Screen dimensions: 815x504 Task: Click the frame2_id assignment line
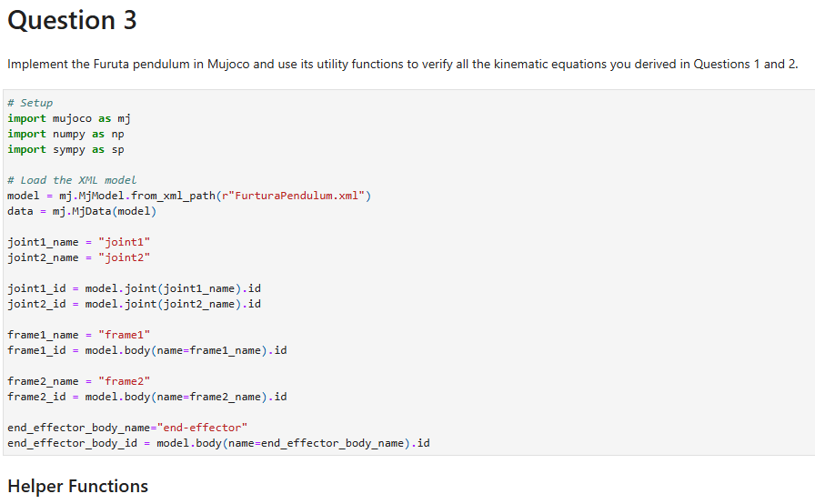click(x=147, y=397)
